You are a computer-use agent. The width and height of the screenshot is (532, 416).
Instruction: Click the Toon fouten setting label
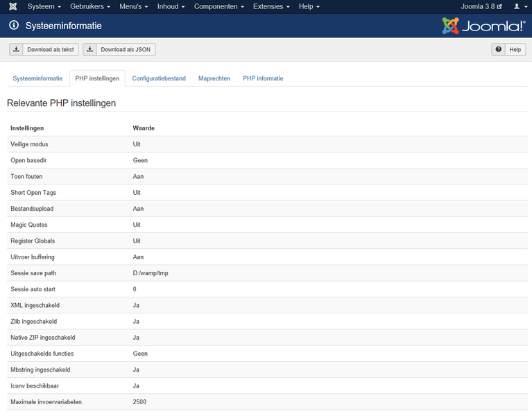point(26,176)
